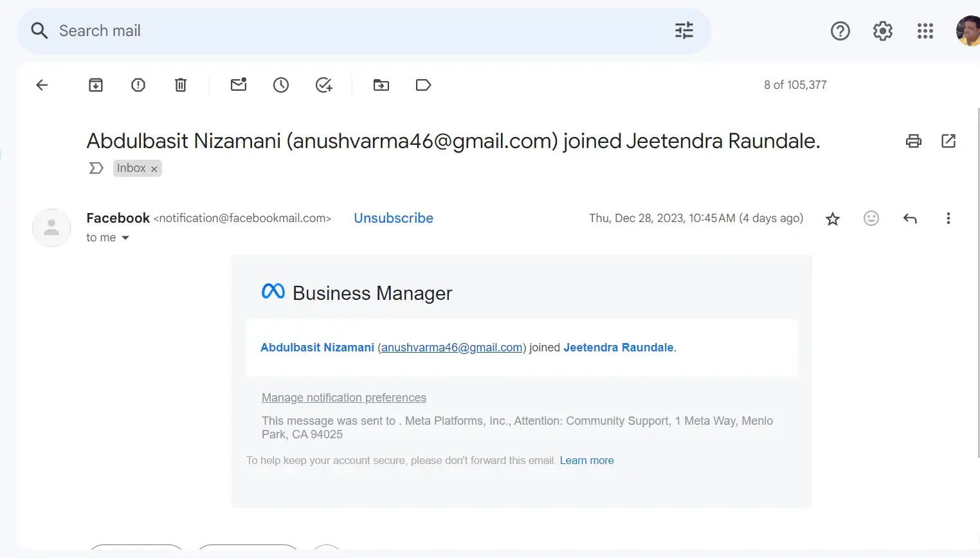Open search options filter icon
This screenshot has height=558, width=980.
click(684, 30)
